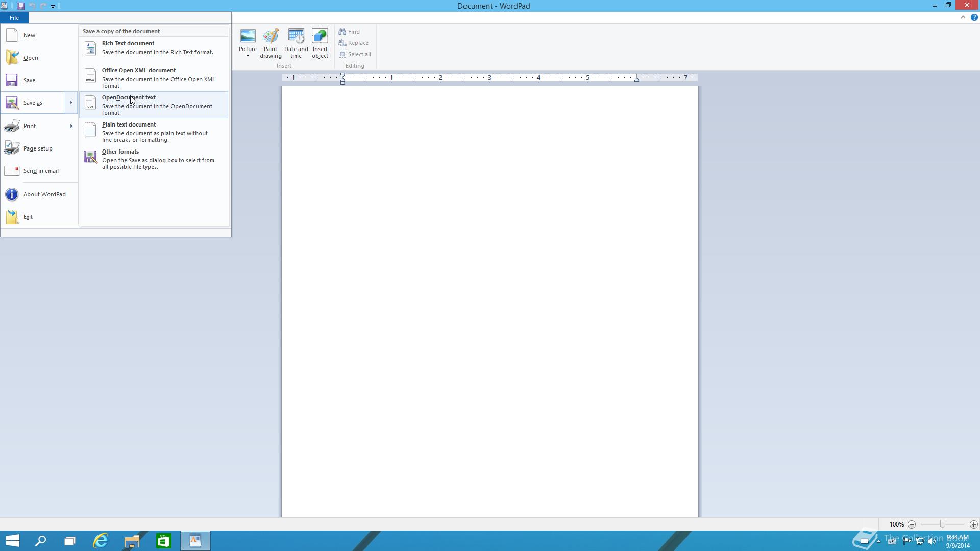The image size is (980, 551).
Task: Click Select all in Editing group
Action: [x=355, y=54]
